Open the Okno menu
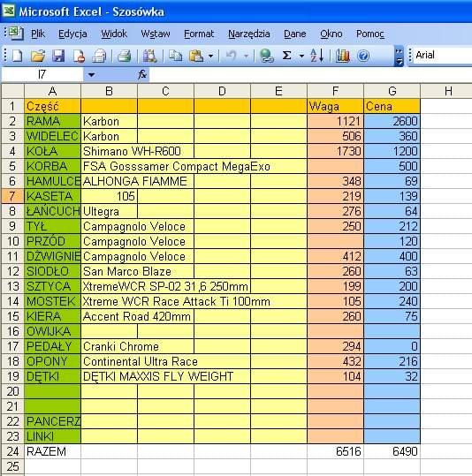Viewport: 472px width, 476px height. 331,34
